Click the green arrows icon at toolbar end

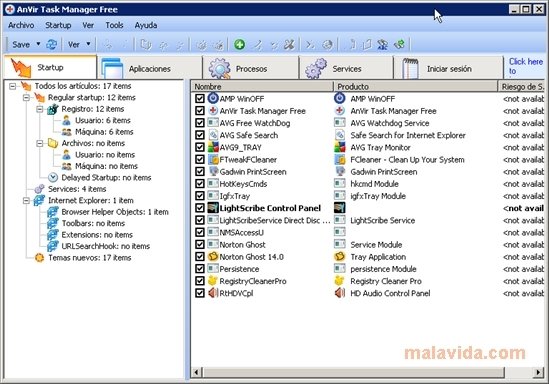[399, 44]
